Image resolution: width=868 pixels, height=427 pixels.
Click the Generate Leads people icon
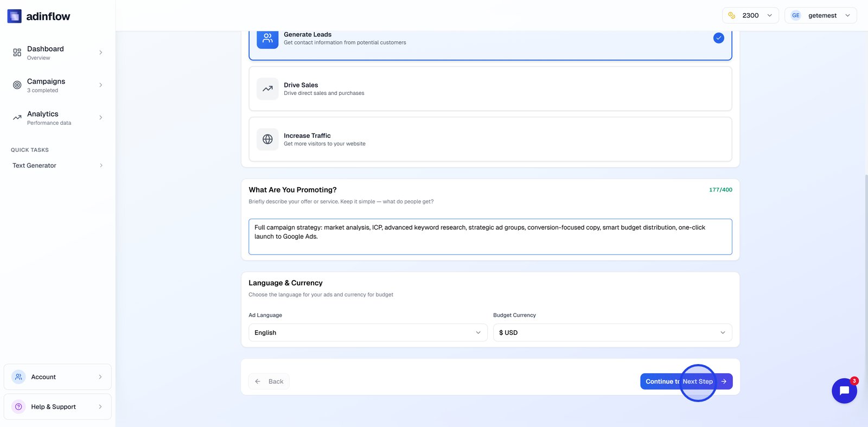pos(267,38)
